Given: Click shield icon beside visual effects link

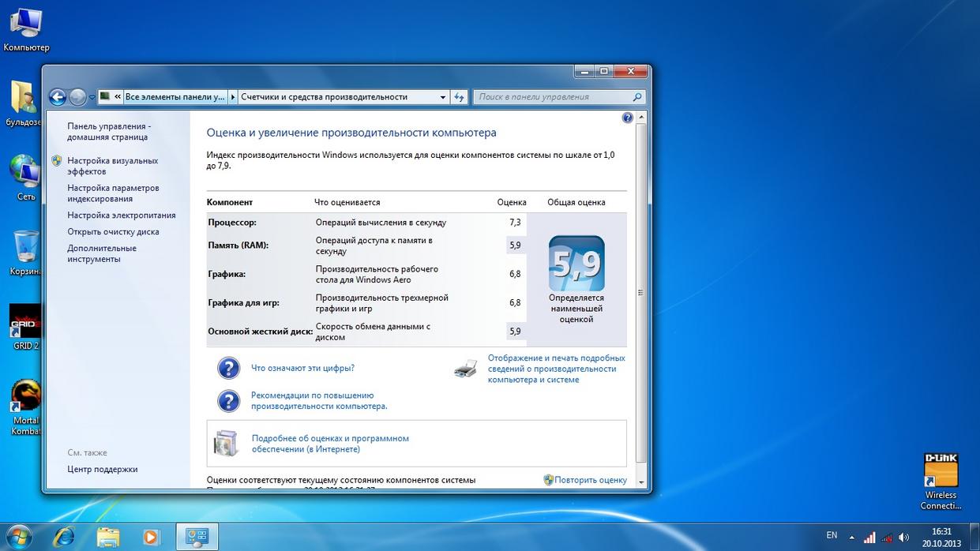Looking at the screenshot, I should pos(57,160).
